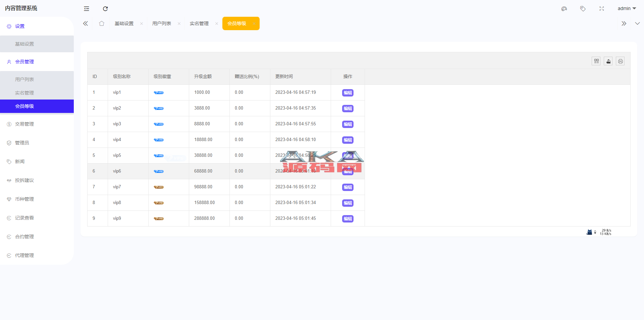Open the admin user dropdown

627,8
